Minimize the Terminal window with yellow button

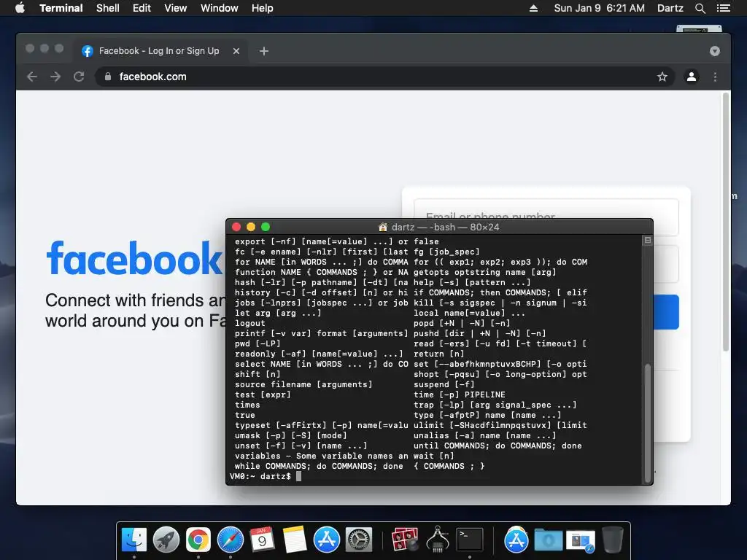[251, 227]
